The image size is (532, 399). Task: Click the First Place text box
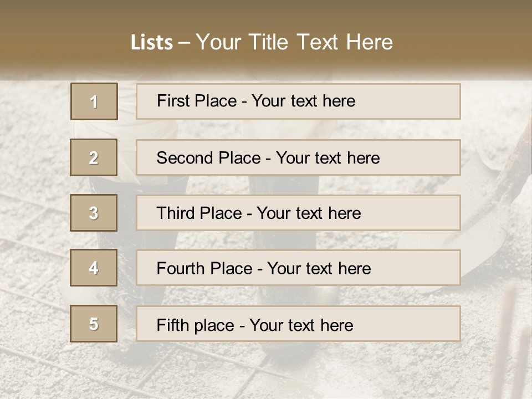[x=298, y=101]
